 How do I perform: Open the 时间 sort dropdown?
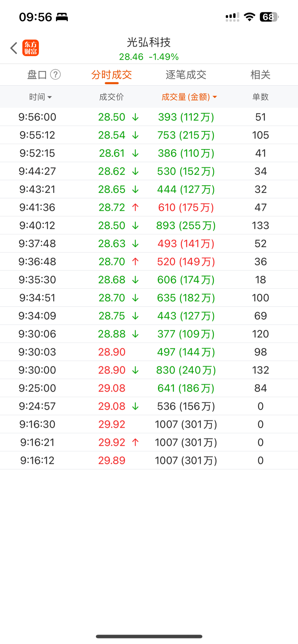pyautogui.click(x=40, y=97)
